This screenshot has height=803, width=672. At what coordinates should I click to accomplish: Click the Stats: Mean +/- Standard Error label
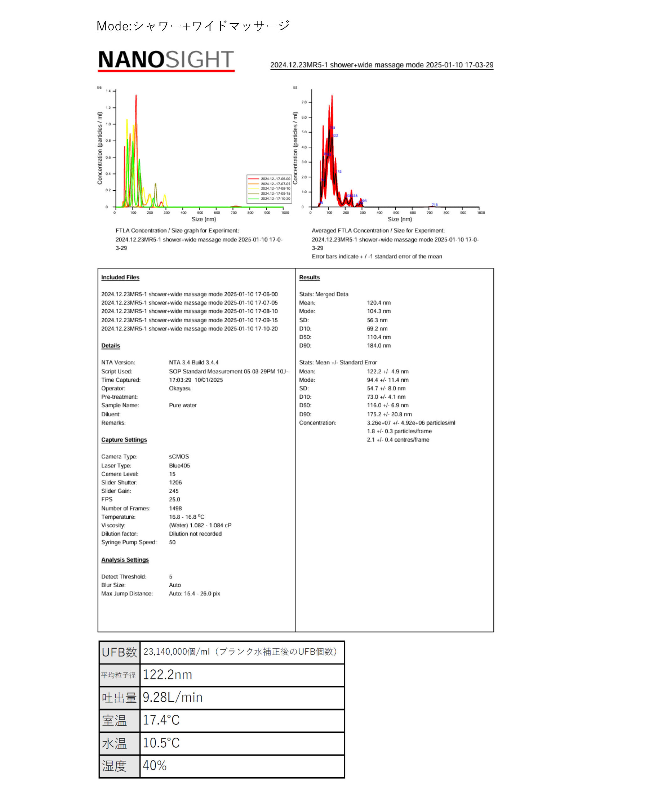pyautogui.click(x=337, y=362)
